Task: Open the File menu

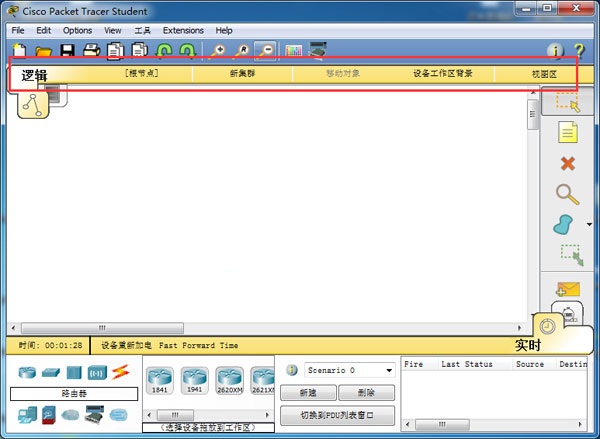Action: pyautogui.click(x=18, y=30)
